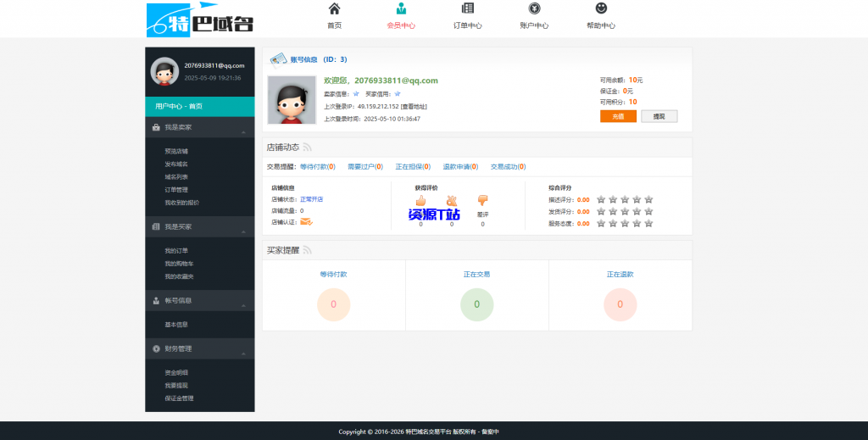Click the 账户中心 coin icon
This screenshot has height=440, width=868.
click(x=534, y=9)
